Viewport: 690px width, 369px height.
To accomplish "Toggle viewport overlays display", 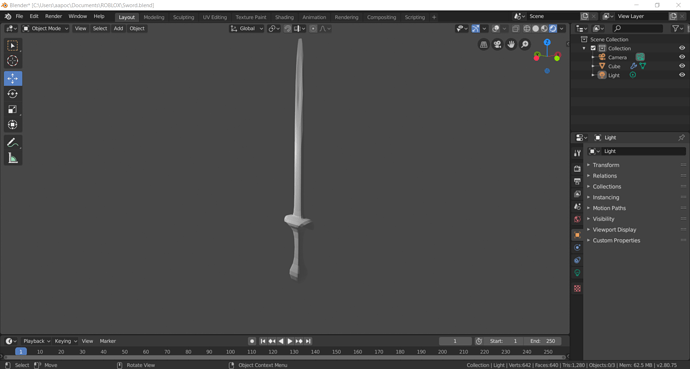I will pyautogui.click(x=496, y=29).
